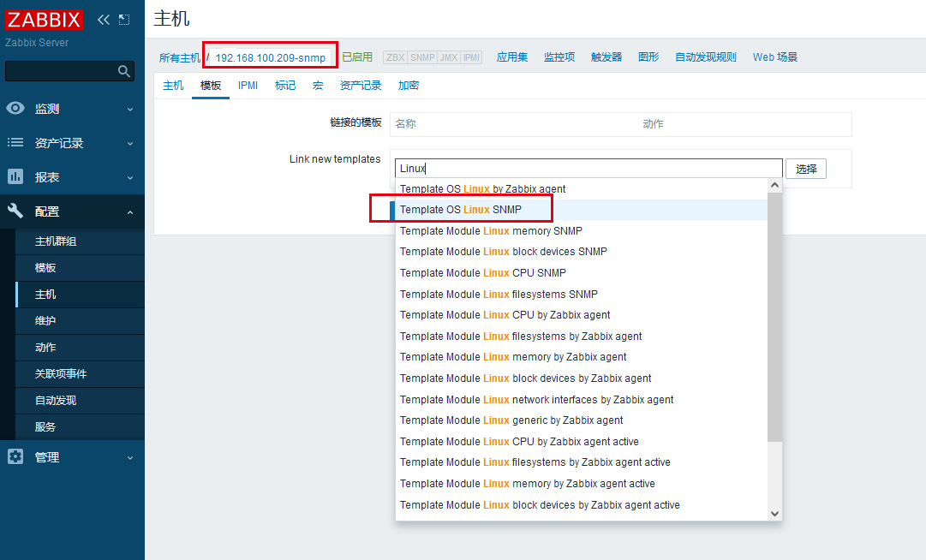Open 主机群组 in the sidebar
The height and width of the screenshot is (560, 926).
click(x=56, y=241)
